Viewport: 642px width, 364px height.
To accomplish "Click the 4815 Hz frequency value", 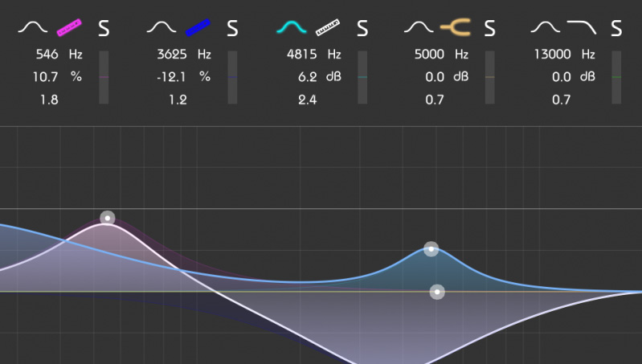I will pos(302,55).
